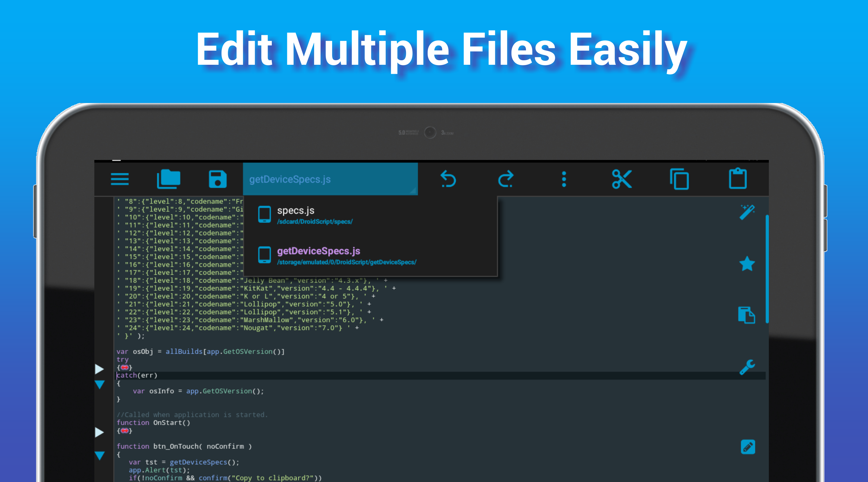This screenshot has height=482, width=868.
Task: Click the vertical scrollbar on the editor
Action: click(x=767, y=269)
